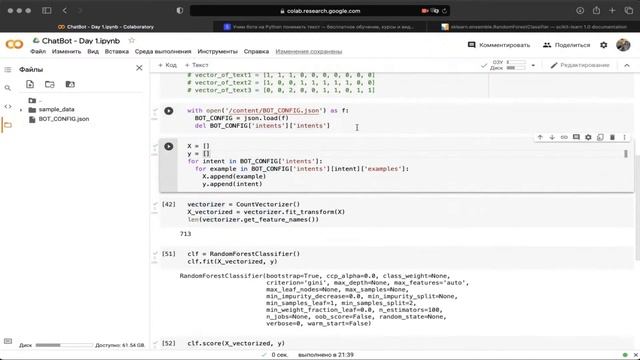Open the Изменить menu
Screen dimensions: 640x360
click(66, 51)
